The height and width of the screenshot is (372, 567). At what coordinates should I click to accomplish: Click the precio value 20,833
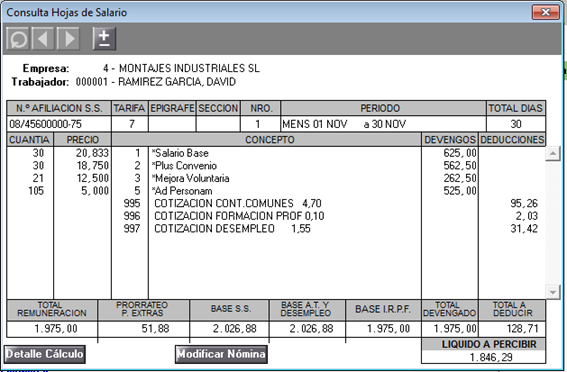click(92, 153)
